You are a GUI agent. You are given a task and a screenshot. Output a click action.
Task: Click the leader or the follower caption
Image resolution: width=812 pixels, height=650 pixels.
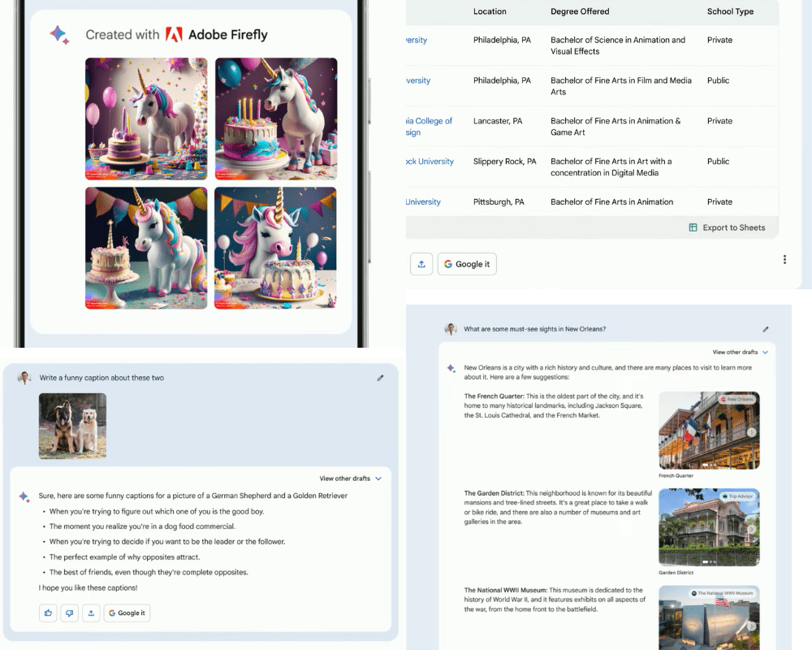click(167, 542)
